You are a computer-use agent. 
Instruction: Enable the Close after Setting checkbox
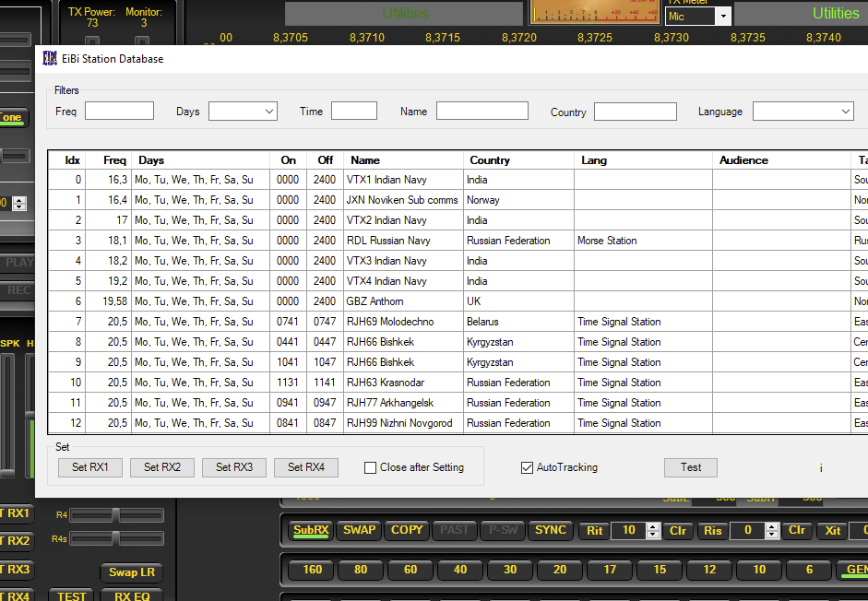(371, 467)
